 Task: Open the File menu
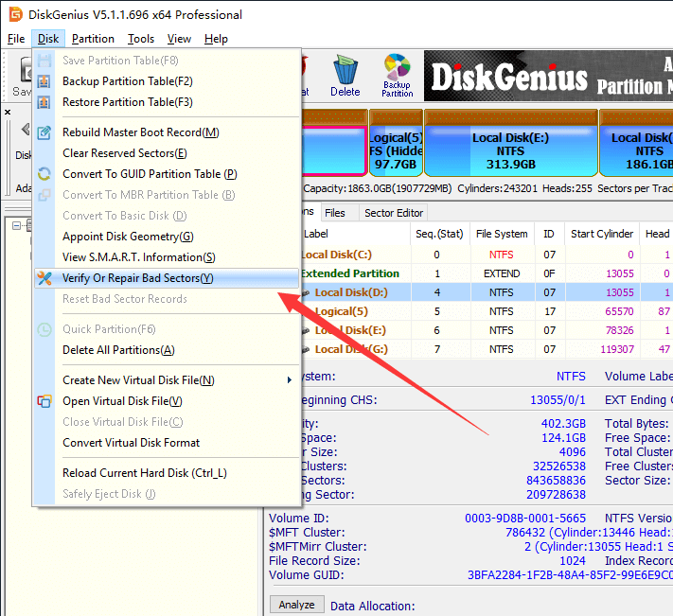point(16,39)
